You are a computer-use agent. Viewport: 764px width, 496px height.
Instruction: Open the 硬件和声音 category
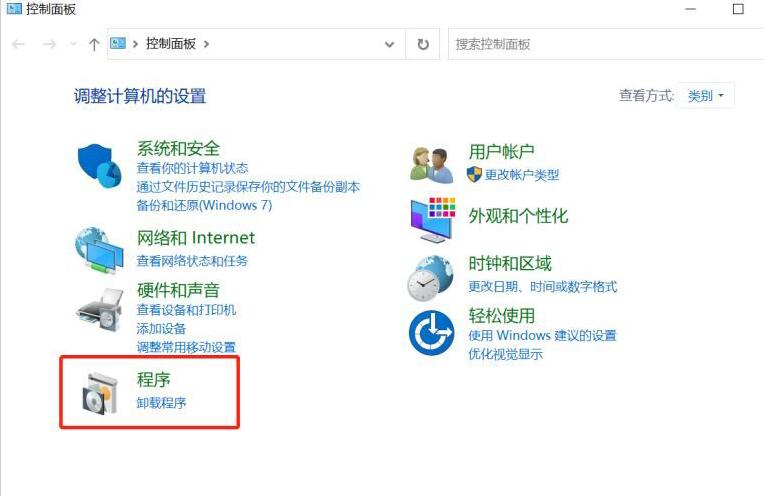[x=178, y=290]
